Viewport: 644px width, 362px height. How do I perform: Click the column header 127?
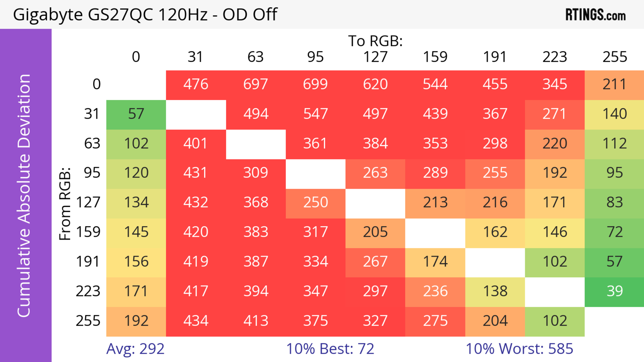click(375, 57)
